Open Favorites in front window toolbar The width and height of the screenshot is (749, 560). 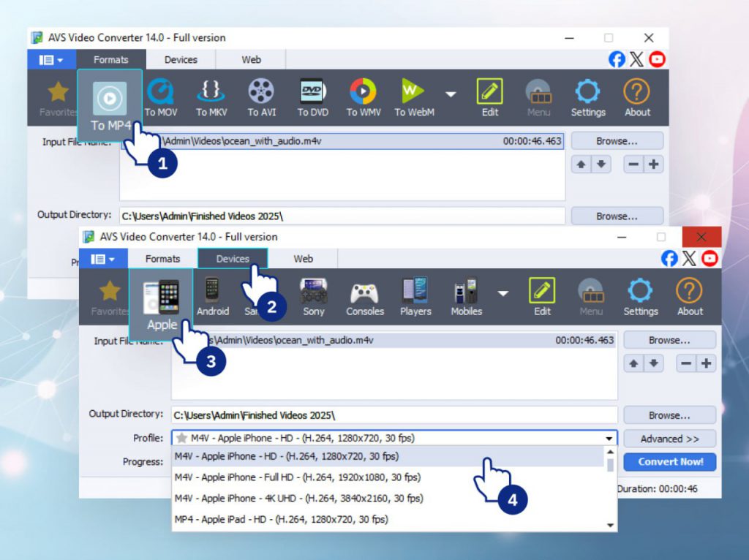[110, 297]
